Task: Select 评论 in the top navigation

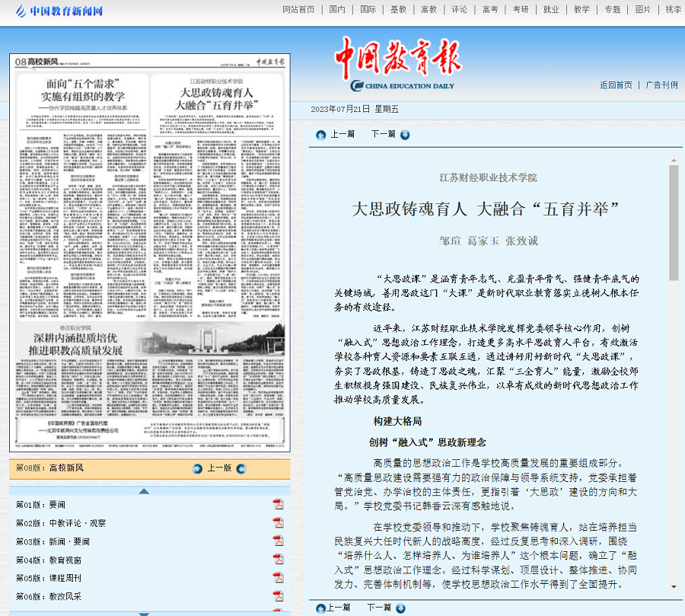Action: tap(460, 10)
